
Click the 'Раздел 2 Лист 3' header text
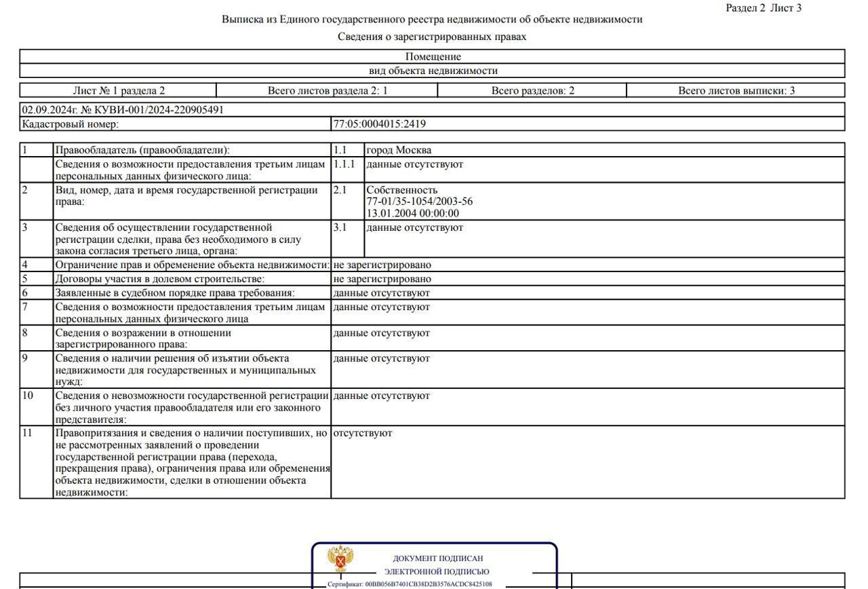pos(764,8)
